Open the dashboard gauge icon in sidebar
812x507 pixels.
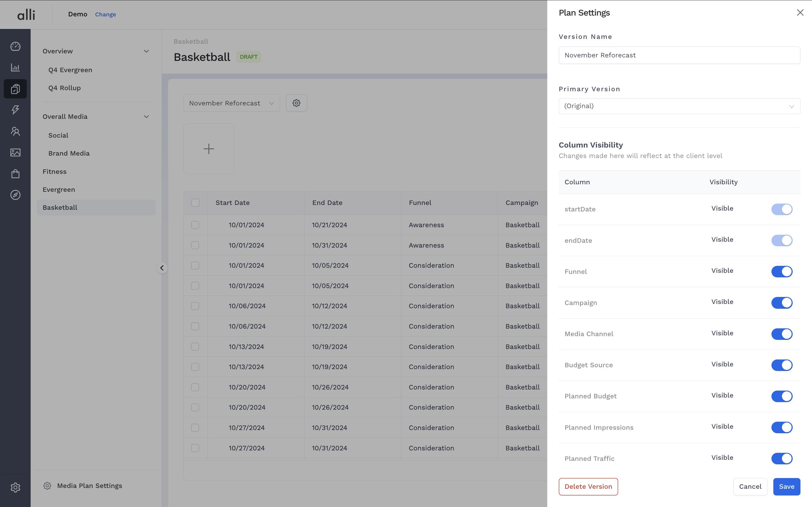pos(15,46)
